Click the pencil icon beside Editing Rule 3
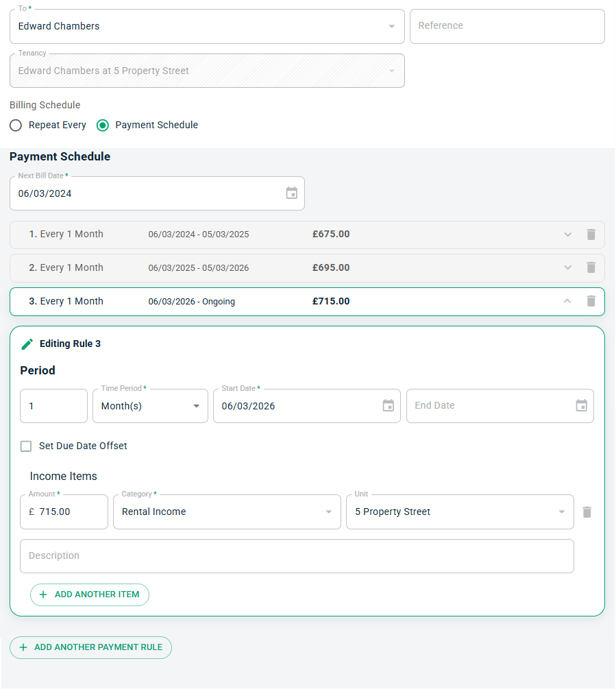Viewport: 616px width, 696px height. tap(27, 344)
